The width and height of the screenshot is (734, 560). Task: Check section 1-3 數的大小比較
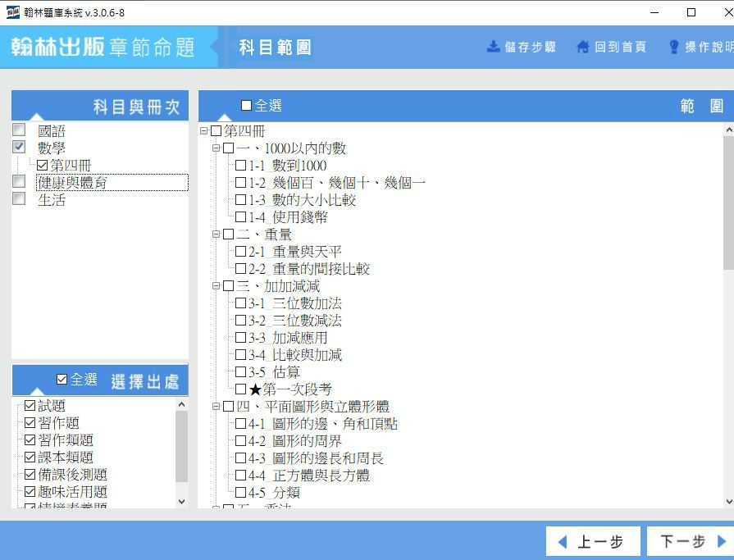(x=240, y=200)
